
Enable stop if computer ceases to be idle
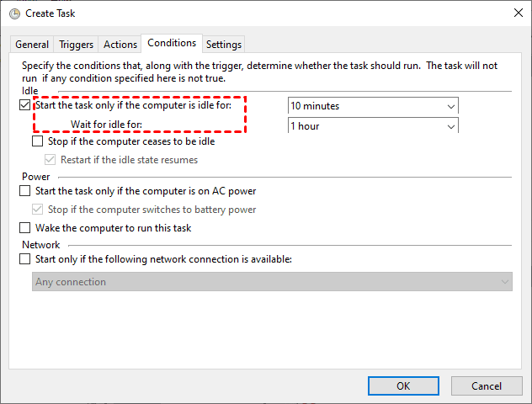click(x=38, y=141)
